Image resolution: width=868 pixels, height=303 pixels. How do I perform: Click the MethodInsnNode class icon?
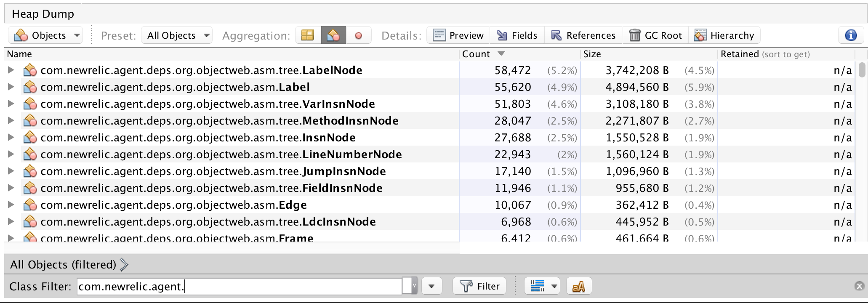tap(30, 121)
